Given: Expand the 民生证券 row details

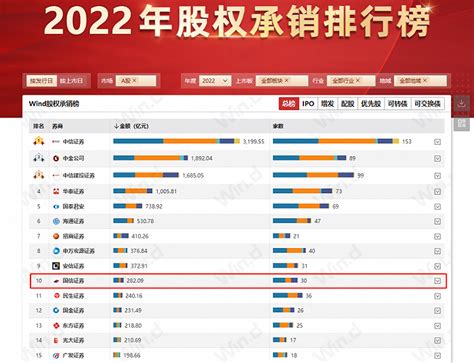Looking at the screenshot, I should [x=437, y=296].
